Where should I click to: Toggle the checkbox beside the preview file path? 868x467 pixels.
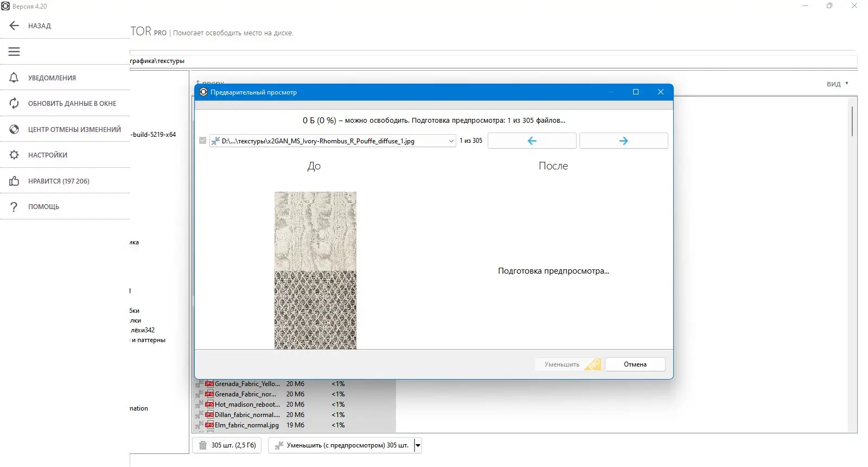pyautogui.click(x=203, y=141)
